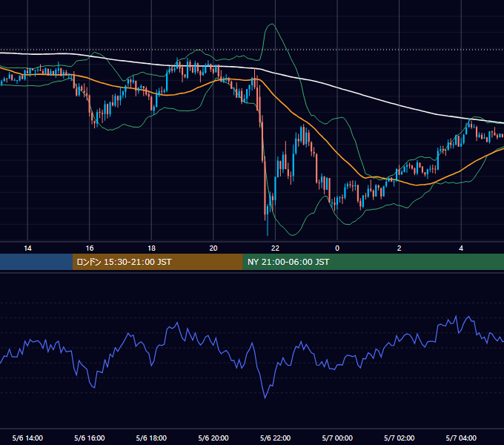Image resolution: width=504 pixels, height=445 pixels.
Task: Click the upper Bollinger band peak near 22:00
Action: 273,24
